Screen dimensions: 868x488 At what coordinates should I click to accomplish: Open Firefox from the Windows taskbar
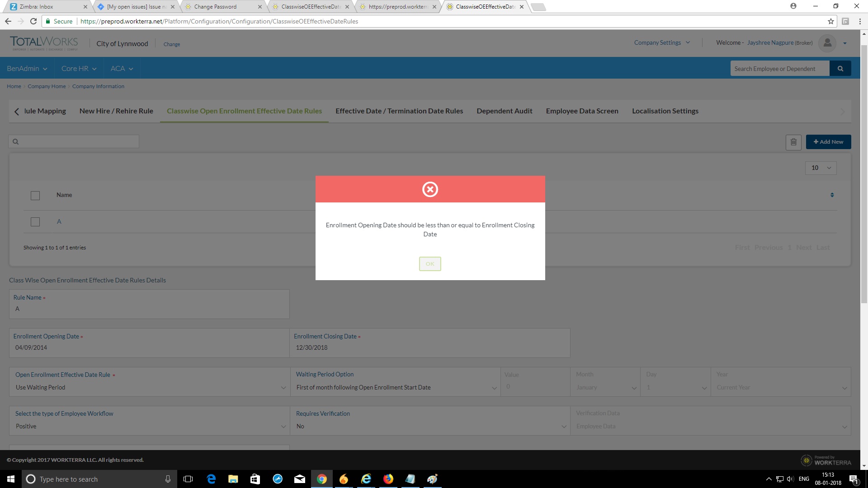[x=388, y=479]
